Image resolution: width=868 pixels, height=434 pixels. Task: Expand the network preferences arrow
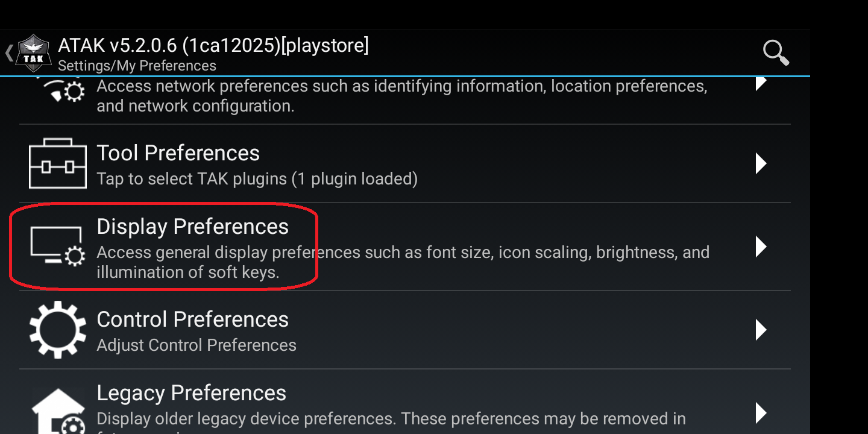[761, 83]
